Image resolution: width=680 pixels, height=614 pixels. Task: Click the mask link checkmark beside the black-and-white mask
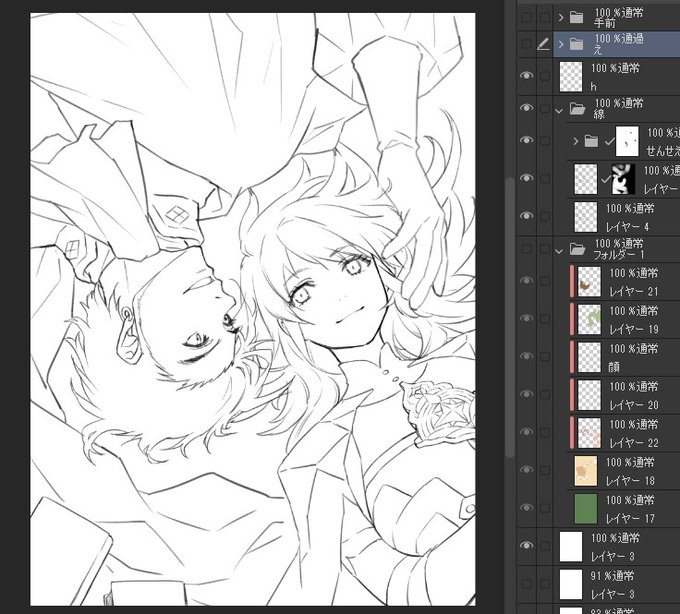pyautogui.click(x=606, y=178)
